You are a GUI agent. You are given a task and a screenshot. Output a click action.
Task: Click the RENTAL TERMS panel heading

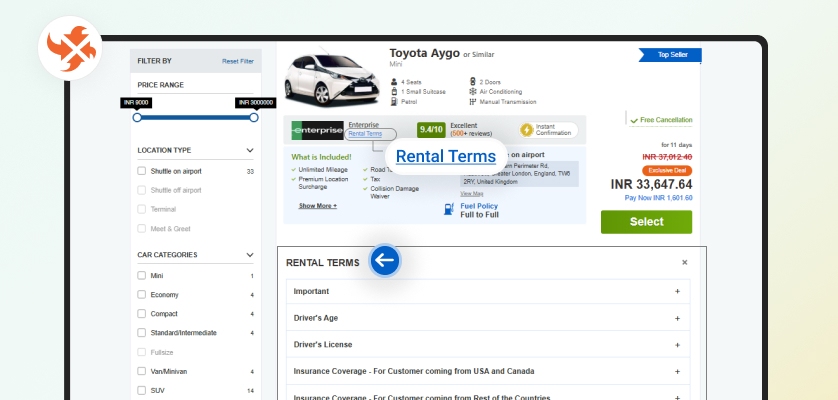click(x=323, y=263)
